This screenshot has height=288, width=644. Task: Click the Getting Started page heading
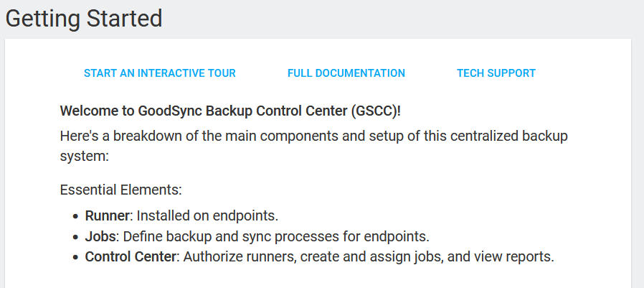point(84,19)
